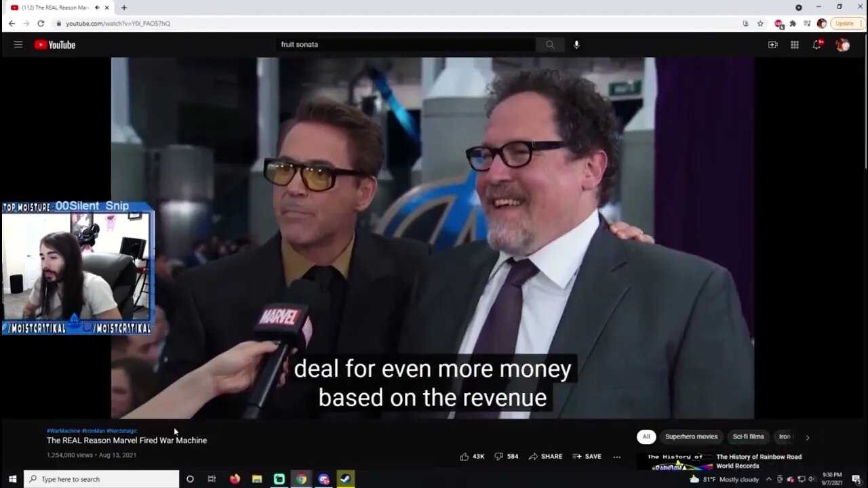Open the YouTube guide hamburger menu

click(x=18, y=45)
